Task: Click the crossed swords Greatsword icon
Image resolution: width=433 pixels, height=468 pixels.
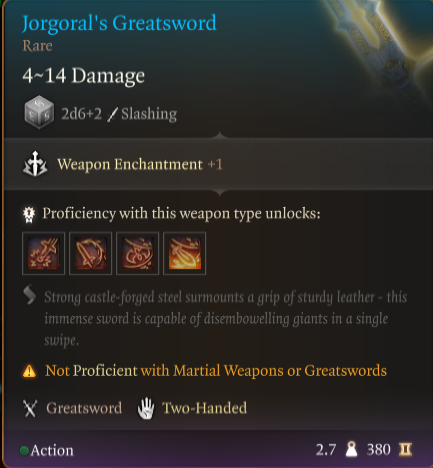Action: (30, 408)
